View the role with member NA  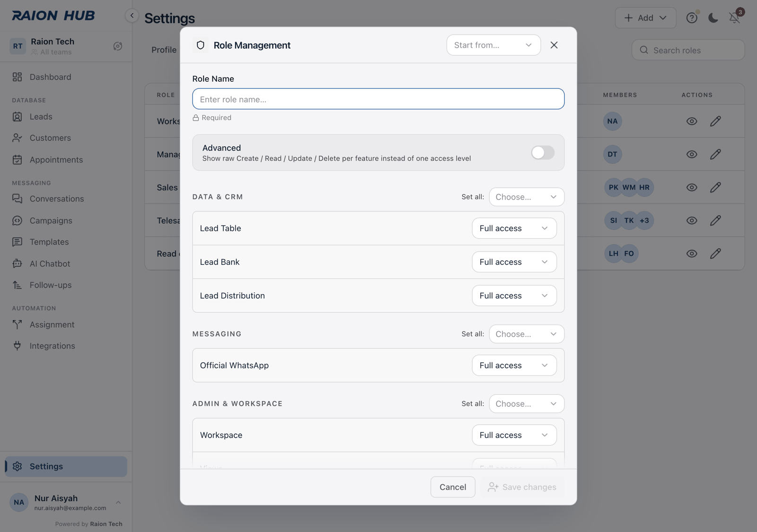tap(692, 121)
